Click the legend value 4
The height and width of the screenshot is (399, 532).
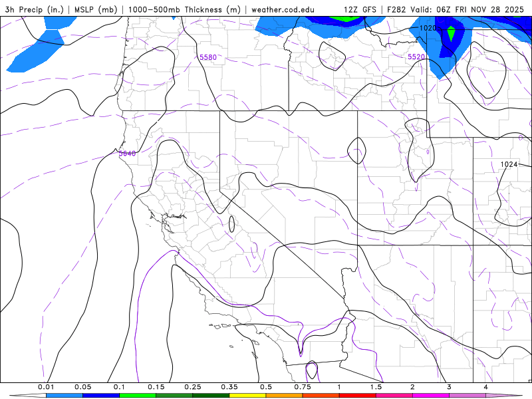(486, 387)
